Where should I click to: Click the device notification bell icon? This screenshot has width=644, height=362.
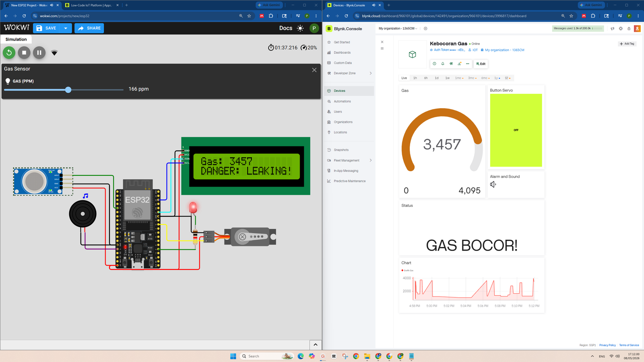pyautogui.click(x=443, y=64)
